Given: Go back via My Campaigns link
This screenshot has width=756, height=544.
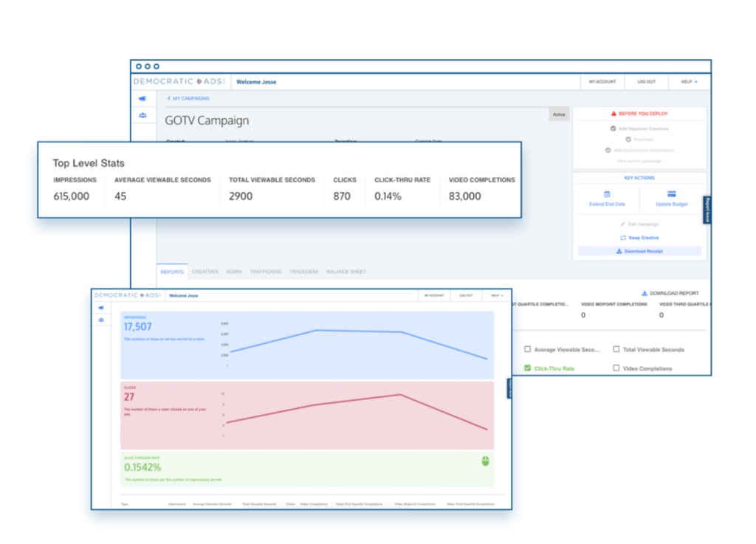Looking at the screenshot, I should pyautogui.click(x=191, y=98).
